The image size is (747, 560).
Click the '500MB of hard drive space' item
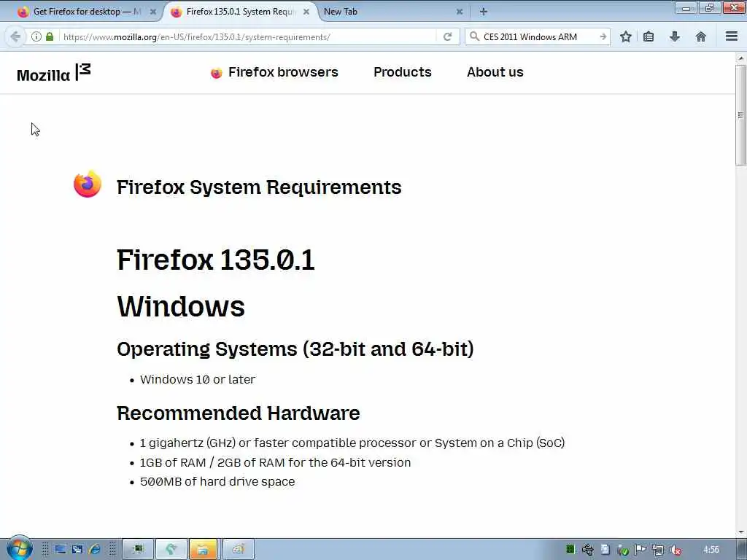click(217, 481)
